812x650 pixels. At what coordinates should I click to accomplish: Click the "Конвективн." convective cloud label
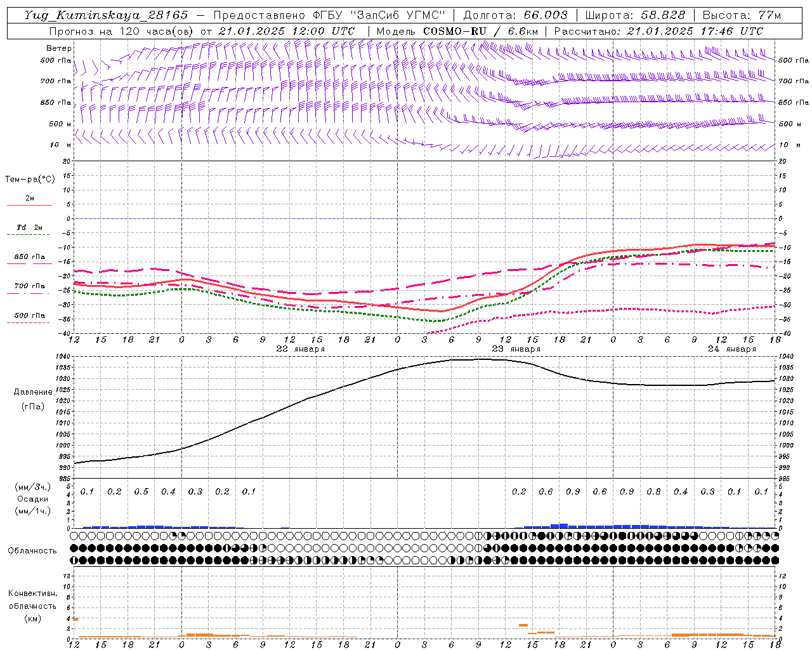[32, 594]
